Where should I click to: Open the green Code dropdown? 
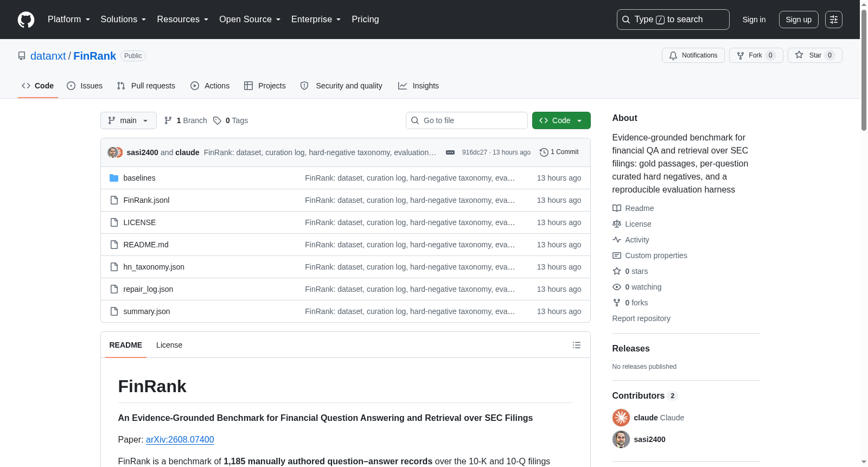561,120
